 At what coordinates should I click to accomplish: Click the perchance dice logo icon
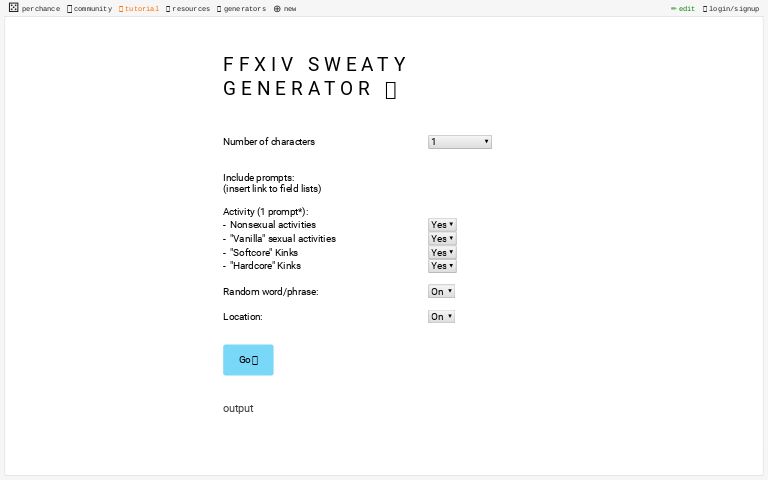tap(13, 8)
